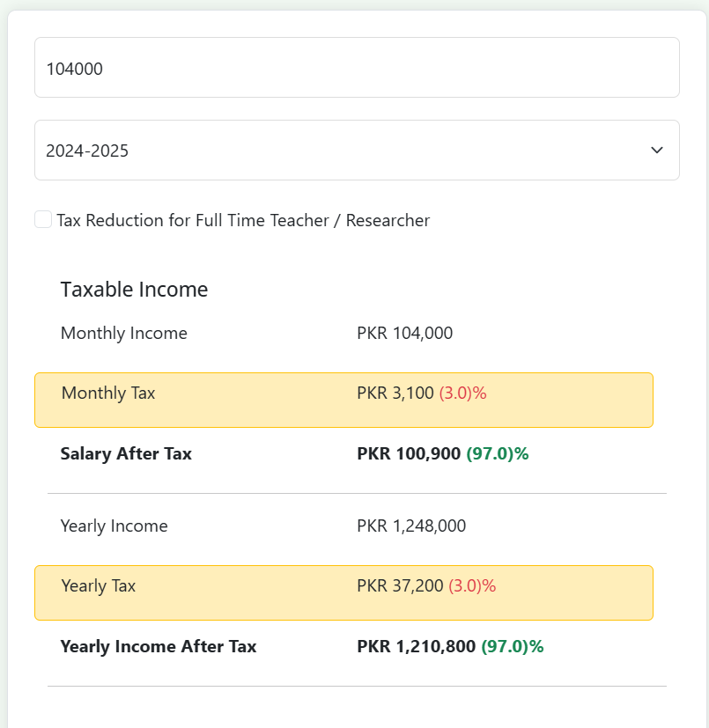
Task: Click the PKR 3,100 monthly tax amount
Action: 395,393
